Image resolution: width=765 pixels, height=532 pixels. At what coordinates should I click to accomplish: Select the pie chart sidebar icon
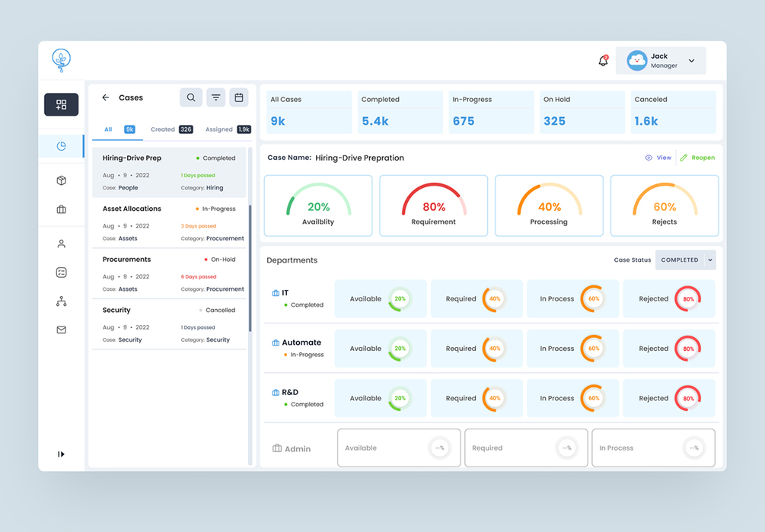coord(62,146)
